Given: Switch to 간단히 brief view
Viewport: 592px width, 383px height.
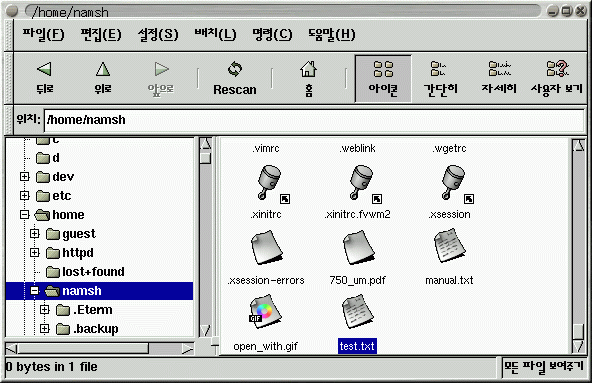Looking at the screenshot, I should [440, 79].
